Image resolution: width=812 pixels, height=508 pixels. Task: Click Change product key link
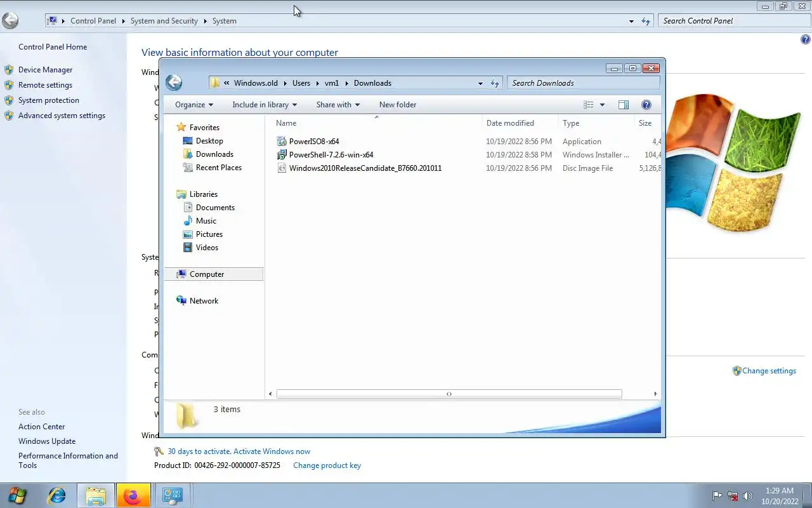[x=327, y=465]
